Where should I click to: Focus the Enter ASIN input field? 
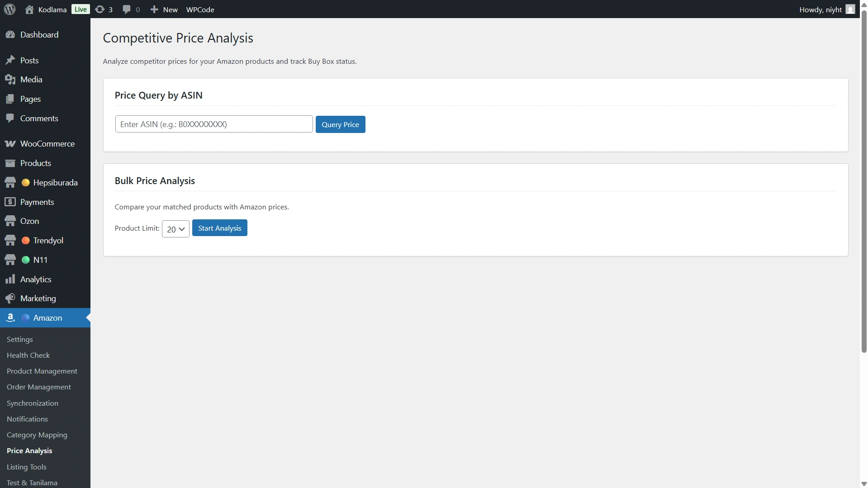214,124
